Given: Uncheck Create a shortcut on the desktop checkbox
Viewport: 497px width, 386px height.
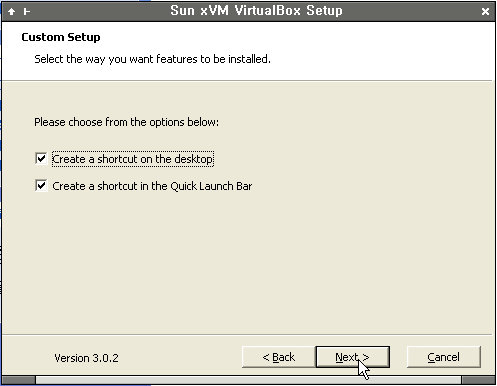Looking at the screenshot, I should [x=41, y=159].
